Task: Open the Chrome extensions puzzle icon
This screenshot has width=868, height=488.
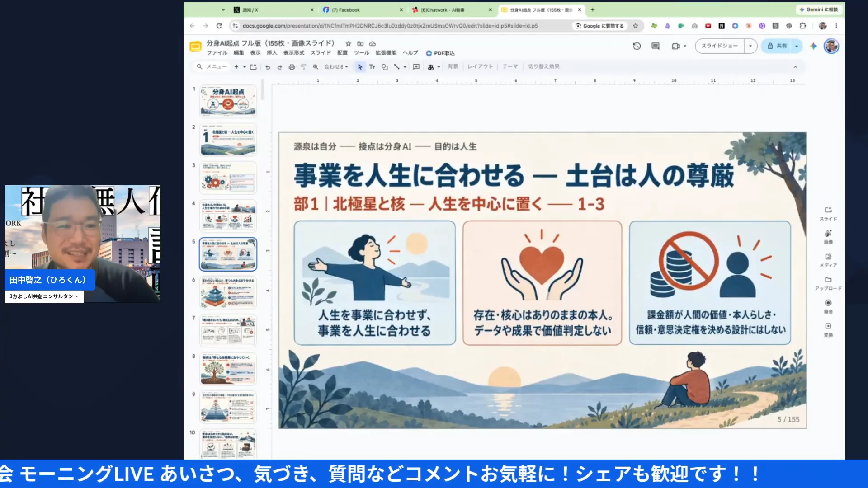Action: (802, 26)
